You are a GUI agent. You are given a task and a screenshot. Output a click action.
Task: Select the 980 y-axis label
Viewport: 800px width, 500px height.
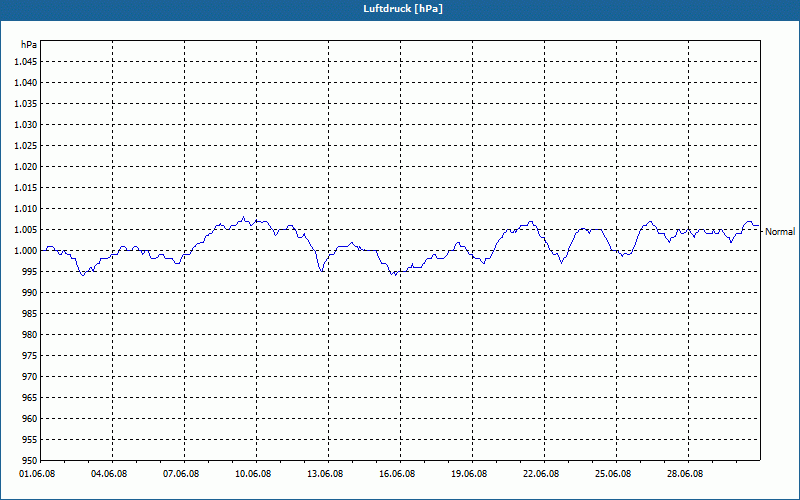click(30, 335)
